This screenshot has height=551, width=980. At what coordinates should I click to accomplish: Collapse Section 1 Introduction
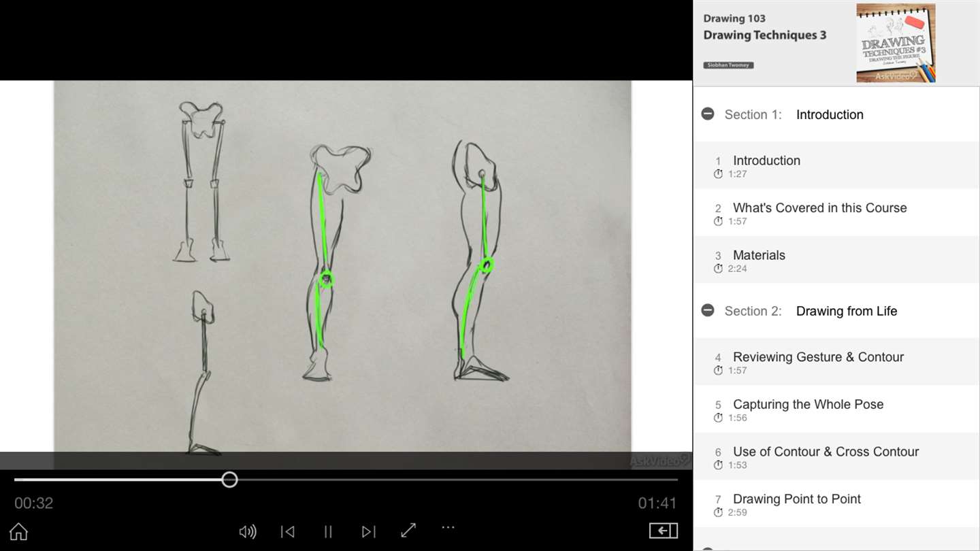[708, 114]
